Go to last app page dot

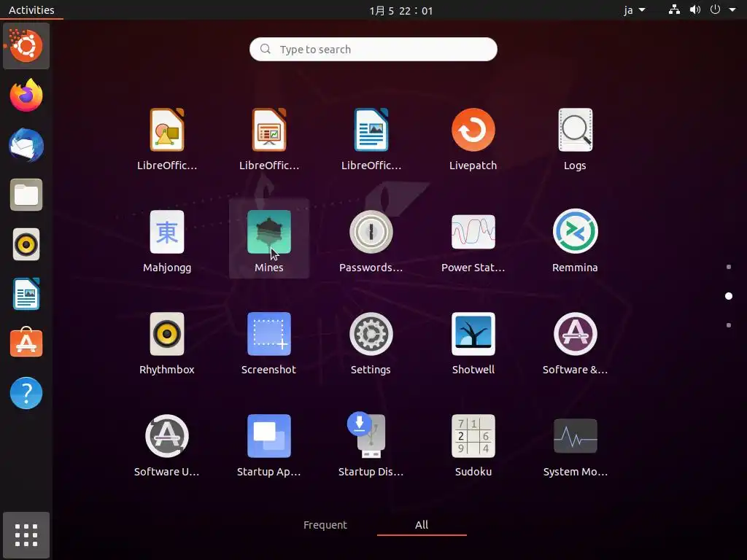point(729,325)
